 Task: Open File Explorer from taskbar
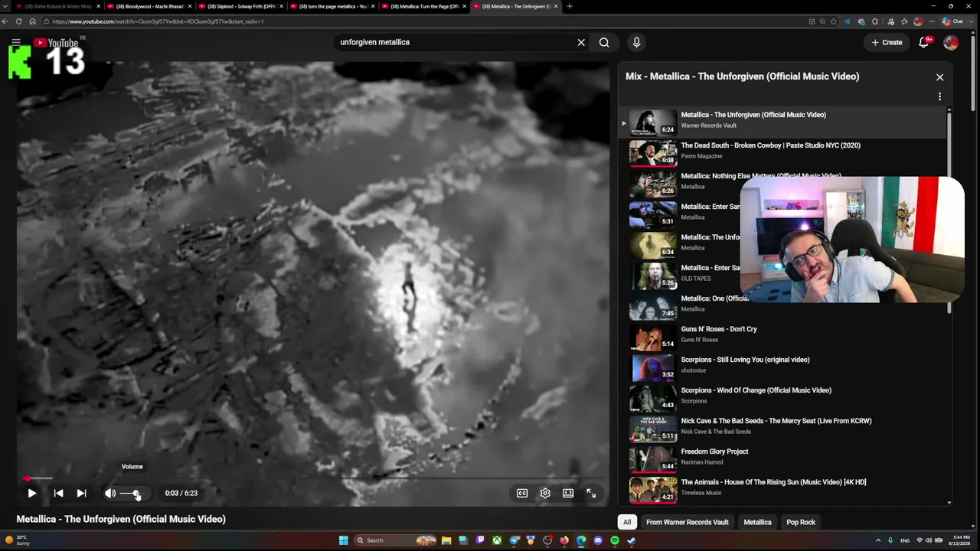[446, 540]
